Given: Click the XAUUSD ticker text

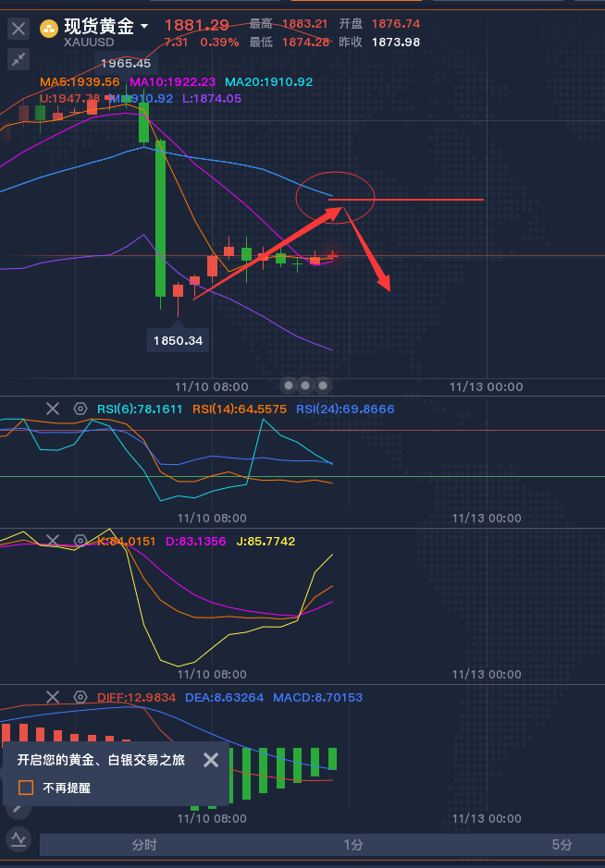Looking at the screenshot, I should pos(89,43).
